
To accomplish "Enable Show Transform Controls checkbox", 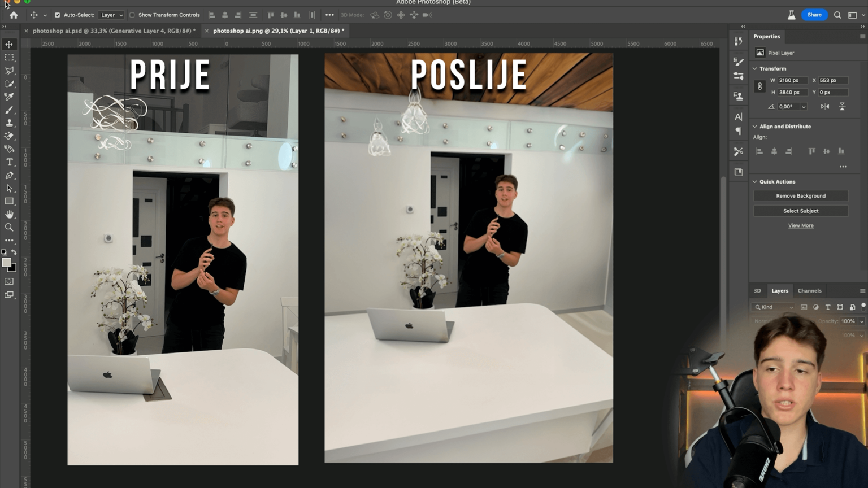I will [132, 15].
